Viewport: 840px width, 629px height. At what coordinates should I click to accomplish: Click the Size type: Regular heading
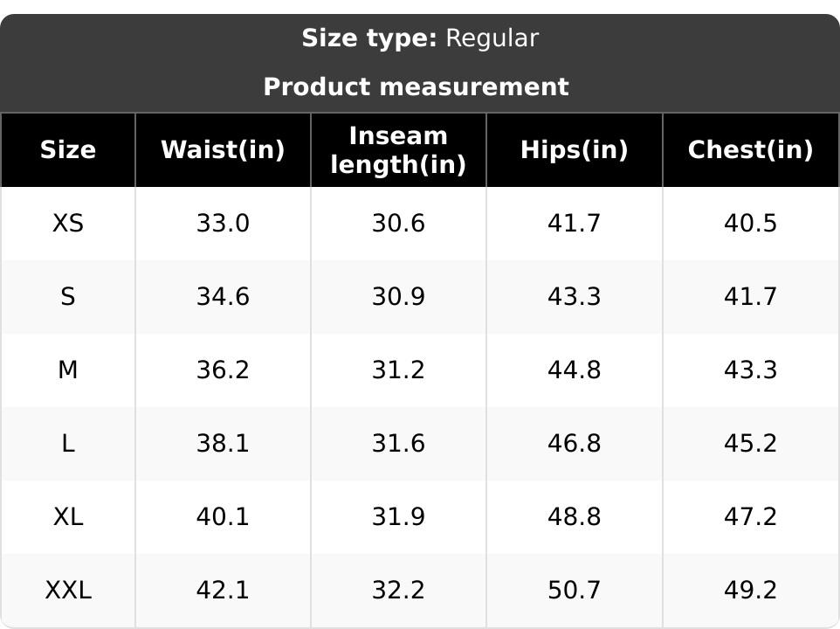coord(420,38)
